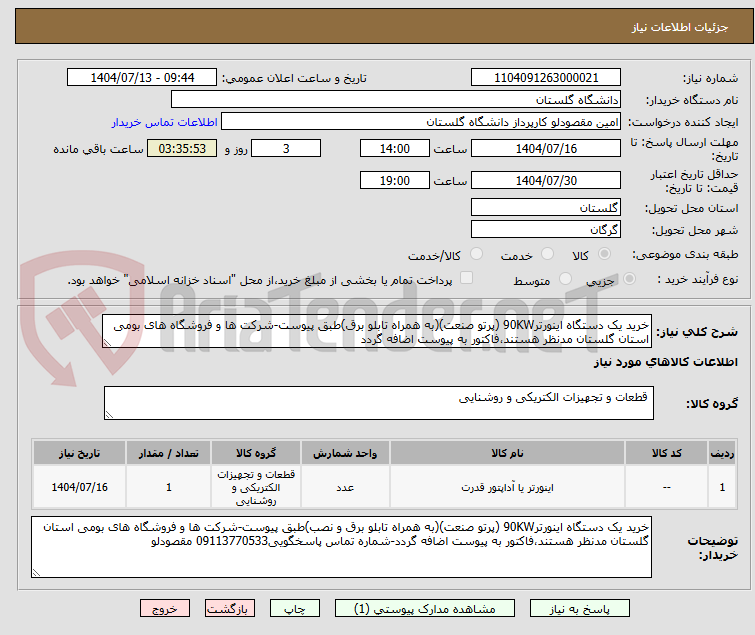
Task: Click the countdown timer 03:35:53
Action: [182, 148]
